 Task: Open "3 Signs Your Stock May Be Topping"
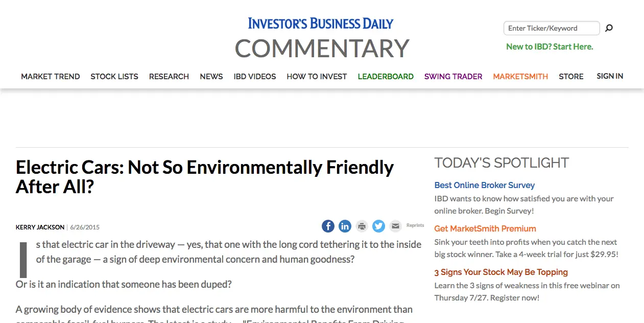pos(501,272)
